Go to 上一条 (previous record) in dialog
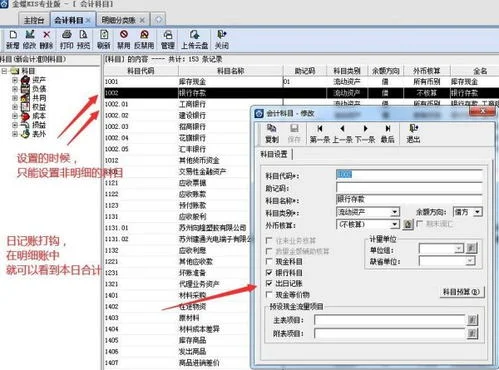 [x=342, y=133]
